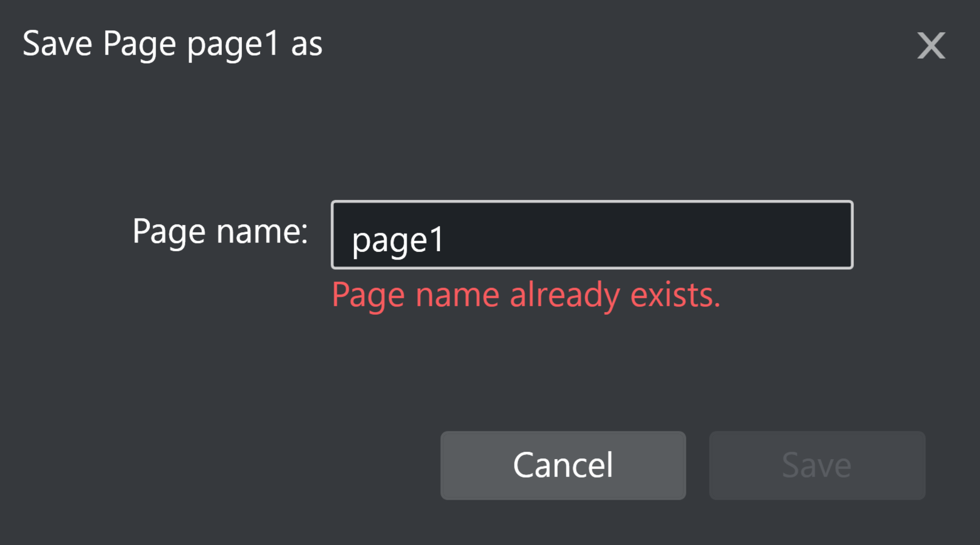Click the Page name input field
This screenshot has width=980, height=545.
(x=592, y=235)
